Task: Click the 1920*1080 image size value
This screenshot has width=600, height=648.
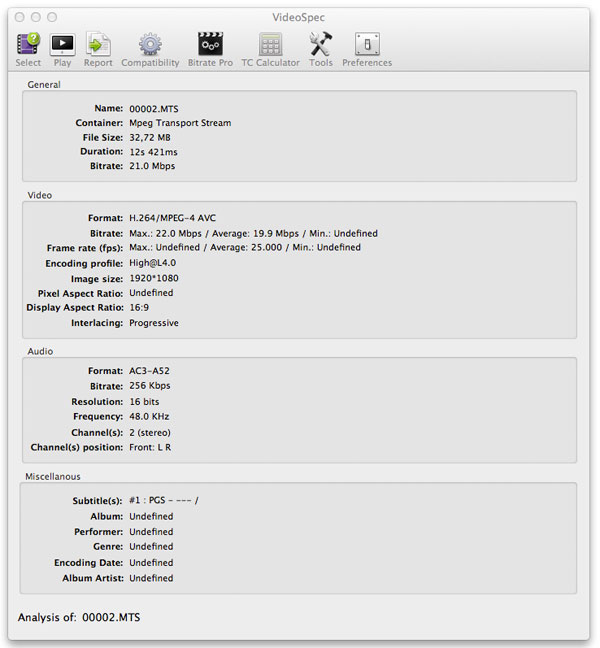Action: click(x=154, y=278)
